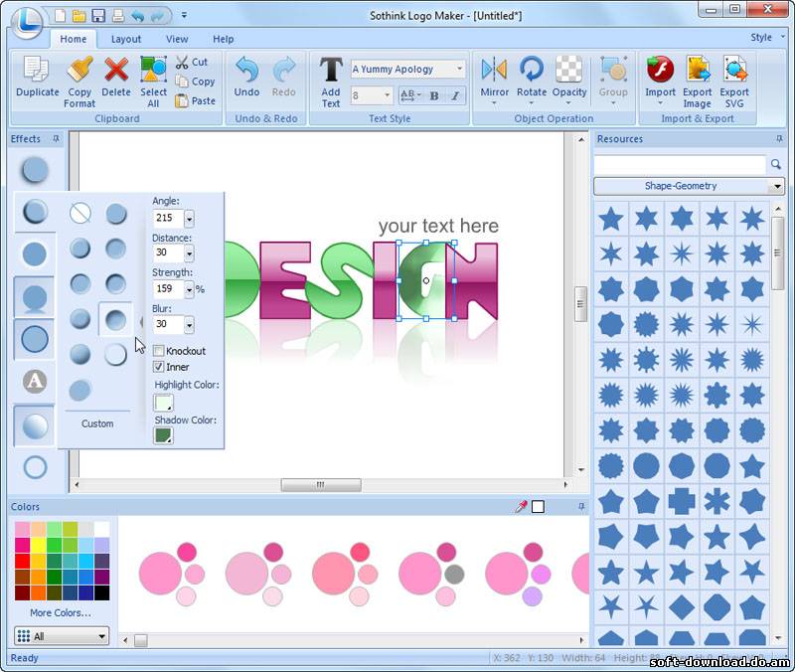Viewport: 795px width, 672px height.
Task: Expand the Shape-Geometry category dropdown
Action: pos(777,187)
